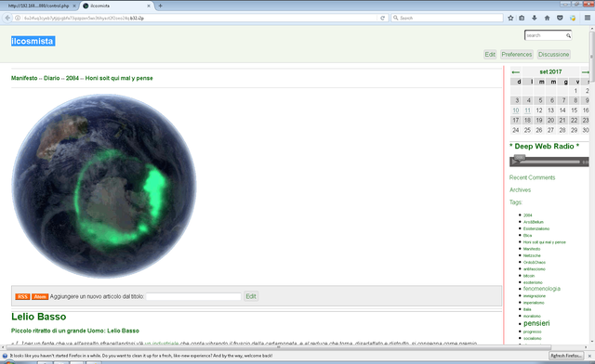The height and width of the screenshot is (364, 595).
Task: Open Preferences in the header
Action: [x=517, y=54]
